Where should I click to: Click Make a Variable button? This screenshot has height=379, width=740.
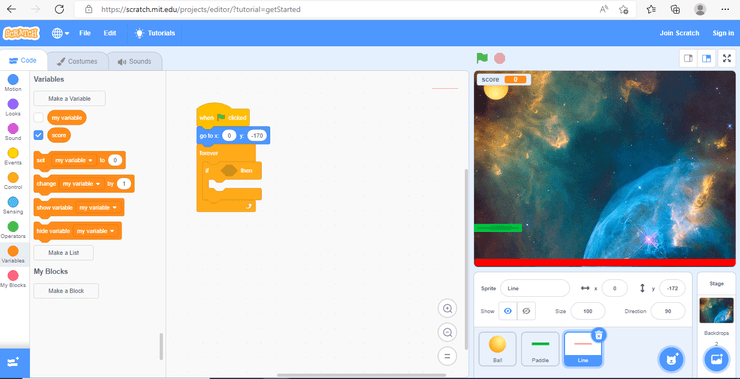coord(69,99)
